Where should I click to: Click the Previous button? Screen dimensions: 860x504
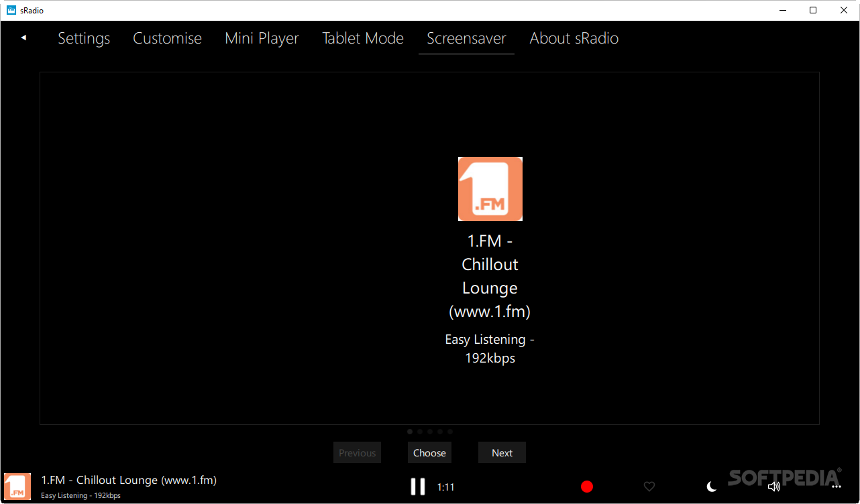358,452
